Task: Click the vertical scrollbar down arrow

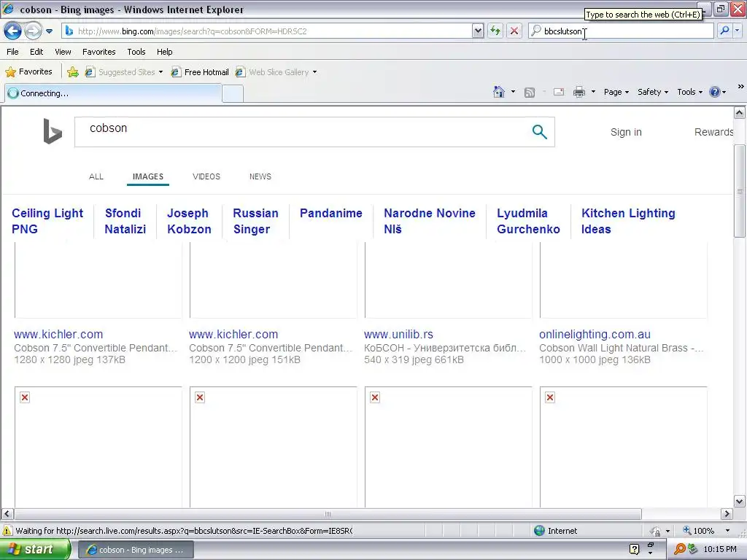Action: pyautogui.click(x=740, y=501)
